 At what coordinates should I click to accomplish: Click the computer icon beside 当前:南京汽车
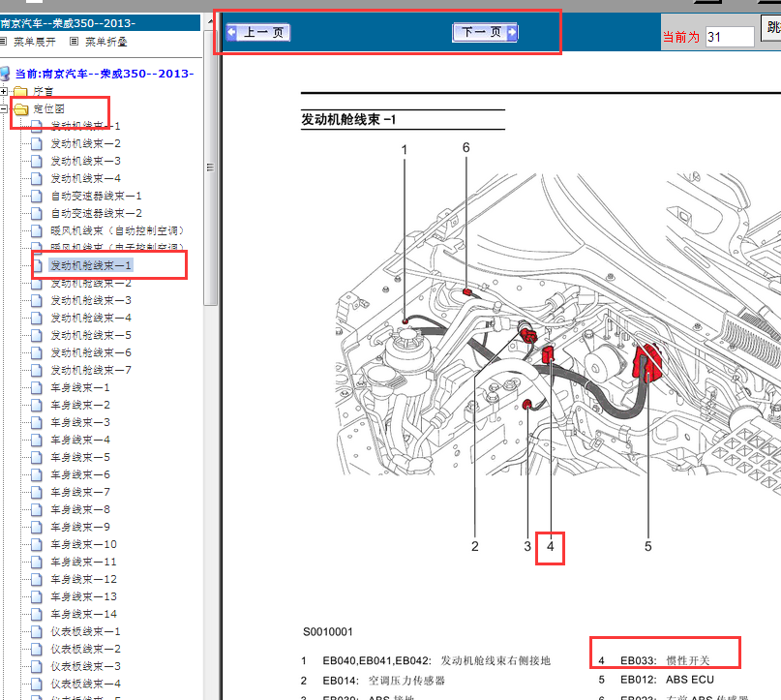click(5, 74)
